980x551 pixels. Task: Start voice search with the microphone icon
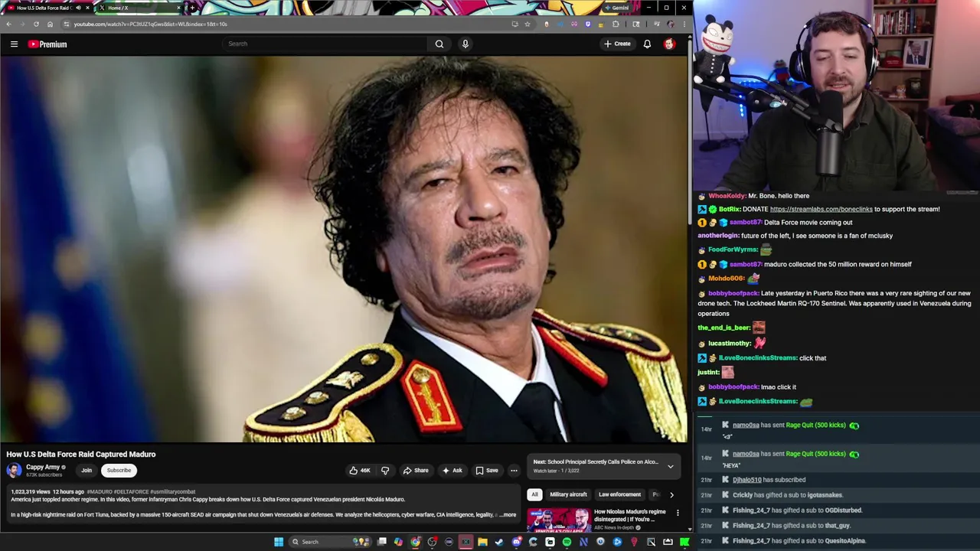coord(465,44)
